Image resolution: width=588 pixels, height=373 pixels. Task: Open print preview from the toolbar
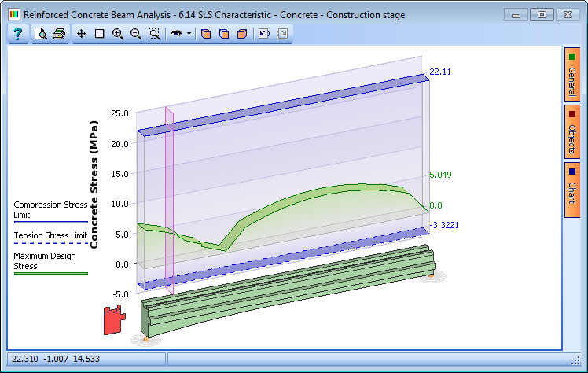tap(40, 34)
